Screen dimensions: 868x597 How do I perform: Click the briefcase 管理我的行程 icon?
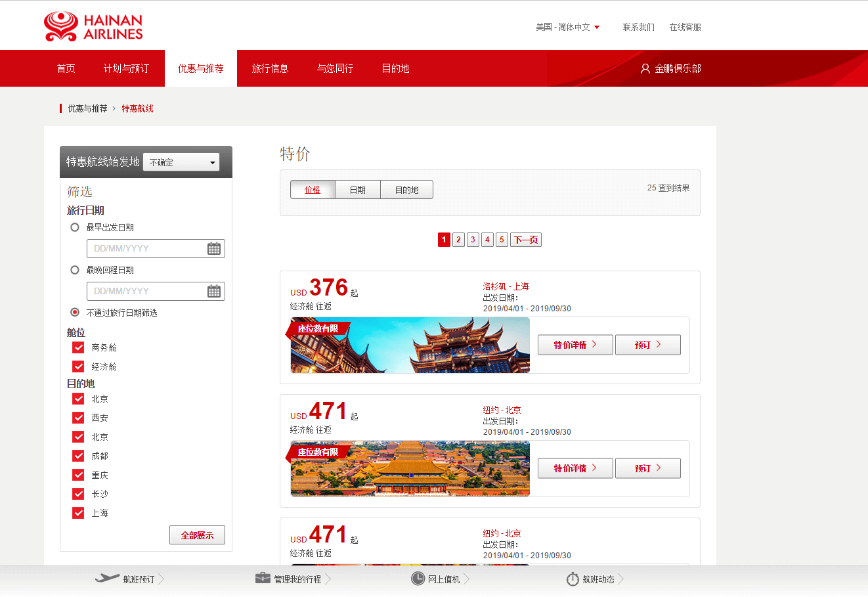(263, 578)
